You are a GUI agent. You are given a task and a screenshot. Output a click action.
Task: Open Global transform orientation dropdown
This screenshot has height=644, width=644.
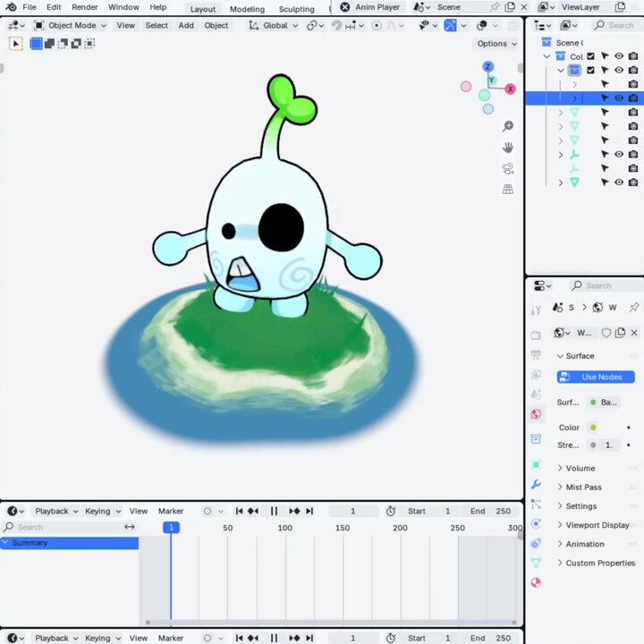(x=273, y=25)
